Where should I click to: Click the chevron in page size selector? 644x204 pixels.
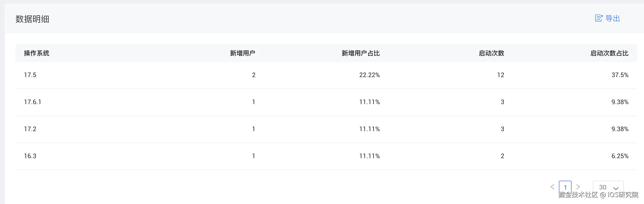pyautogui.click(x=616, y=188)
